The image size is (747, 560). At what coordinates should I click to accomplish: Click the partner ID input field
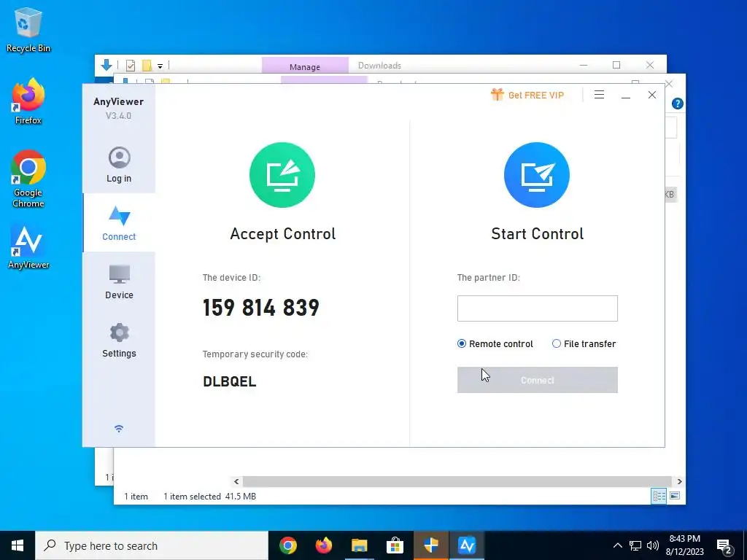538,308
